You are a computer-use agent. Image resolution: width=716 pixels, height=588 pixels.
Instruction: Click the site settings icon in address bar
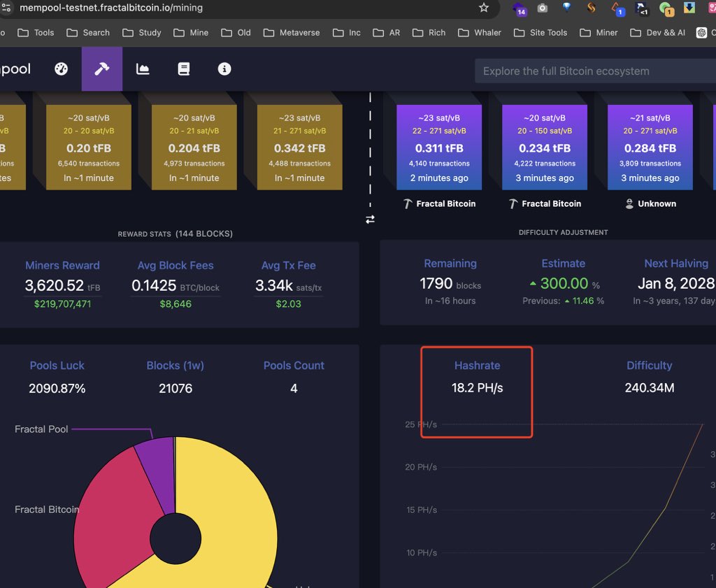click(6, 7)
